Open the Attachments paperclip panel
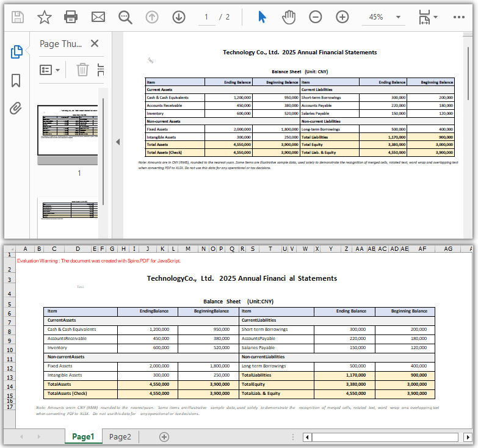 pyautogui.click(x=16, y=108)
